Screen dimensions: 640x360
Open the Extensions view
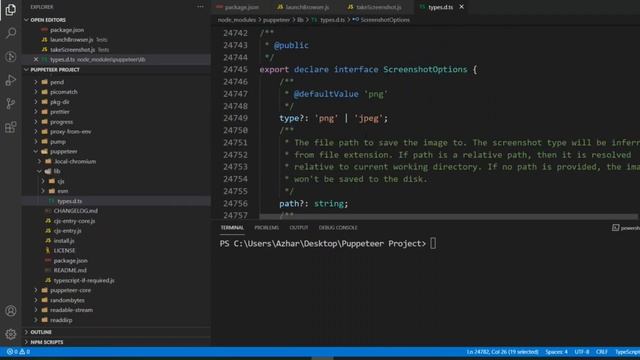11,127
